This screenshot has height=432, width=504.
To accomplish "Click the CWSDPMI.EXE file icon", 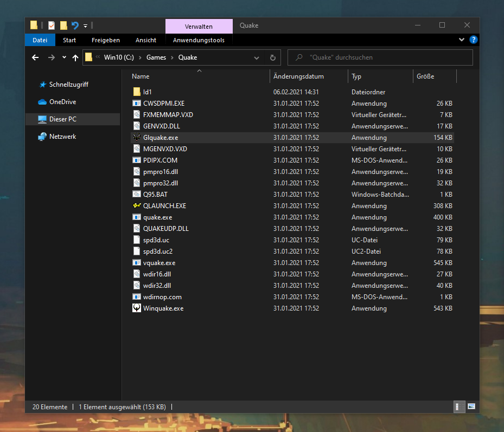I will 137,104.
